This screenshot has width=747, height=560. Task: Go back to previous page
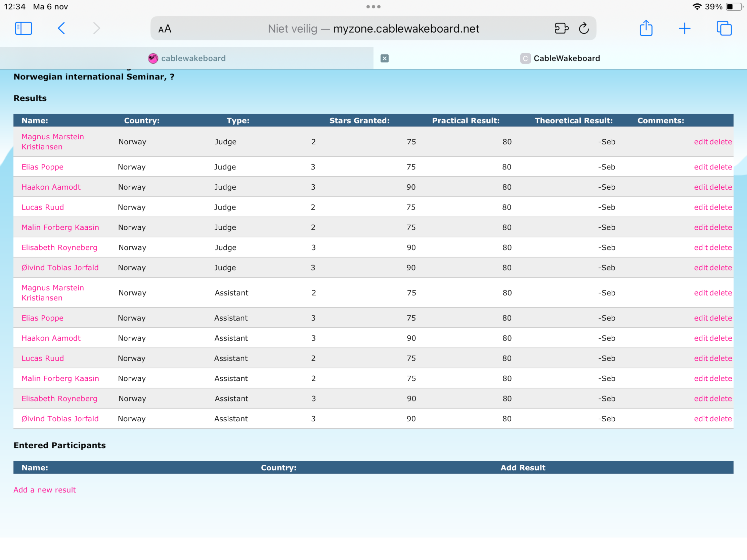61,28
